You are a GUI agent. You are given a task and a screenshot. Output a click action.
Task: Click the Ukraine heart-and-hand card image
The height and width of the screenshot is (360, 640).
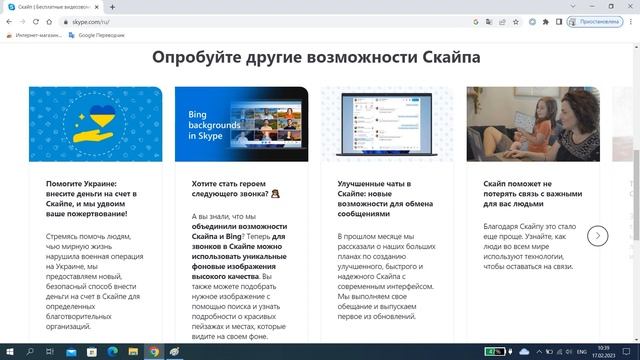96,124
